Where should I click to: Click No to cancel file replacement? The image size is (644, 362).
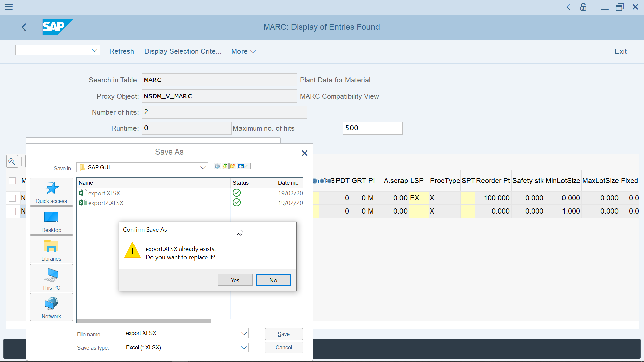pyautogui.click(x=274, y=280)
